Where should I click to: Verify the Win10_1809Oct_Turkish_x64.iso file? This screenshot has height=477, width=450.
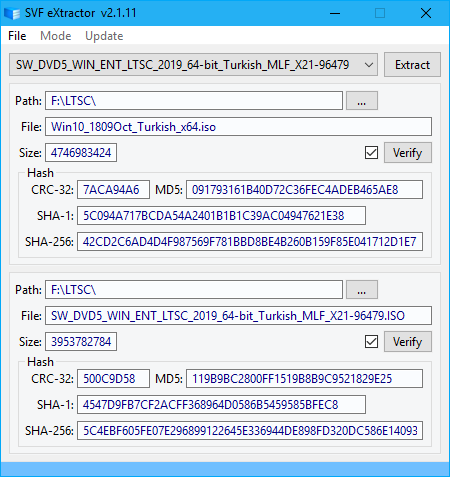coord(408,153)
